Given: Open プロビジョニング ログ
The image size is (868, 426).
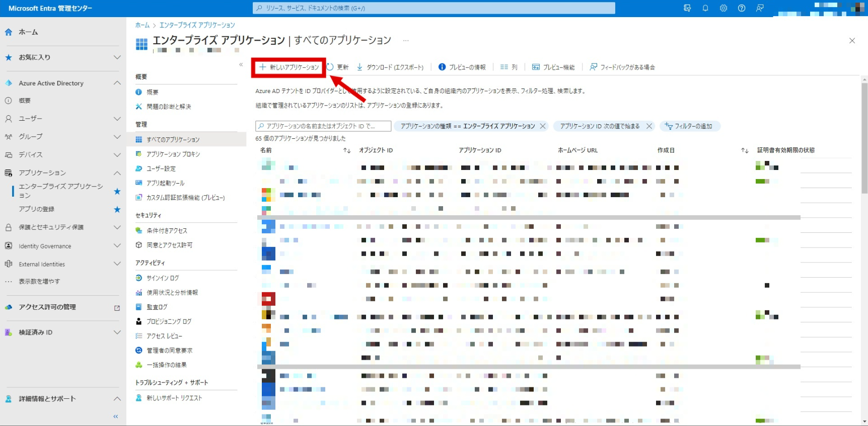Looking at the screenshot, I should [x=169, y=321].
